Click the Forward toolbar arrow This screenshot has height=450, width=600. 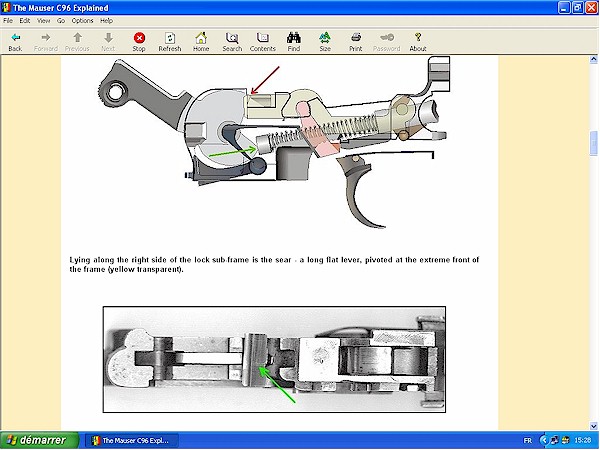pyautogui.click(x=46, y=42)
